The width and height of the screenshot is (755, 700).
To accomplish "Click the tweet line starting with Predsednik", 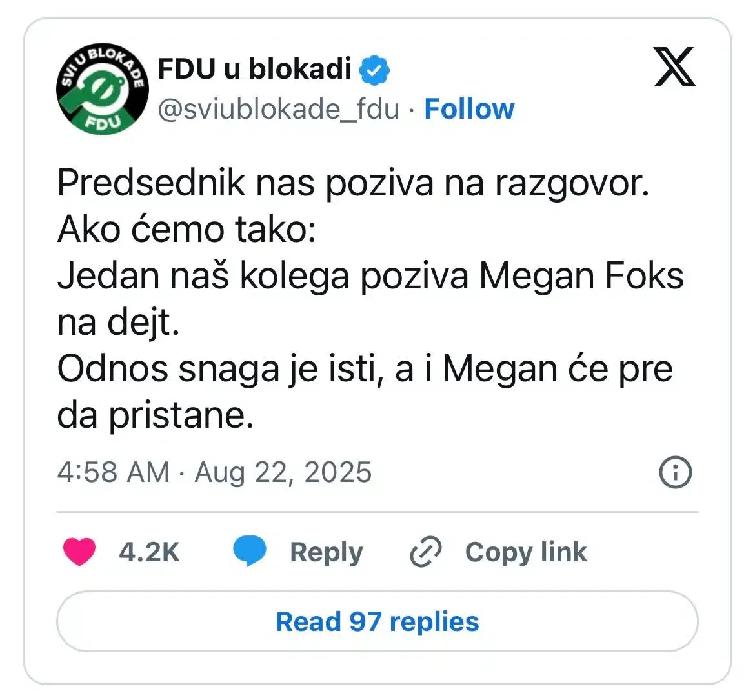I will coord(352,183).
